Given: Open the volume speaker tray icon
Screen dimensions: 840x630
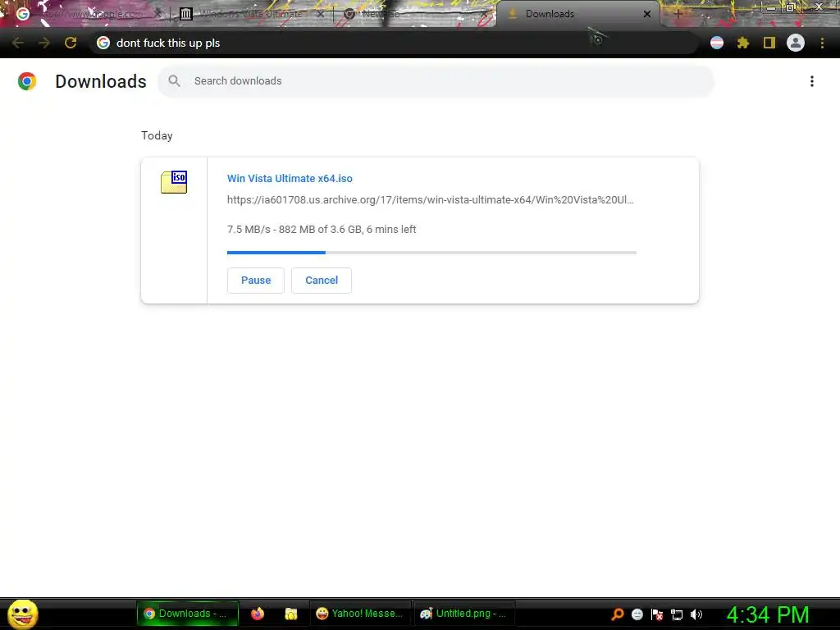Looking at the screenshot, I should coord(696,614).
